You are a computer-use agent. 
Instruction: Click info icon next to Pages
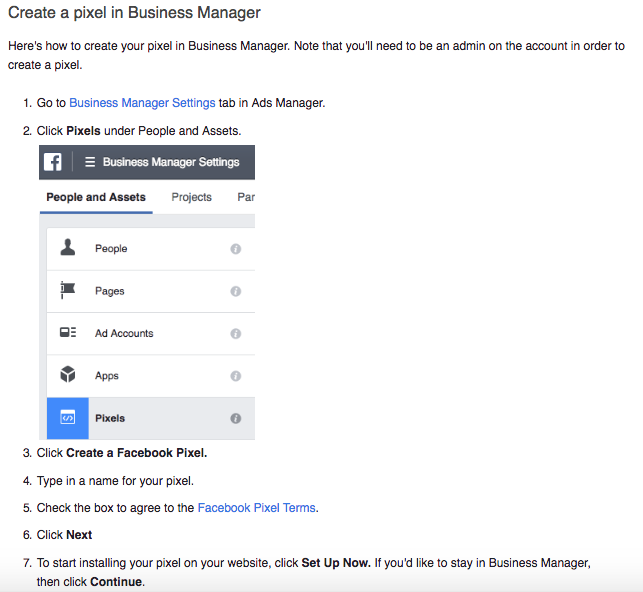(x=235, y=291)
